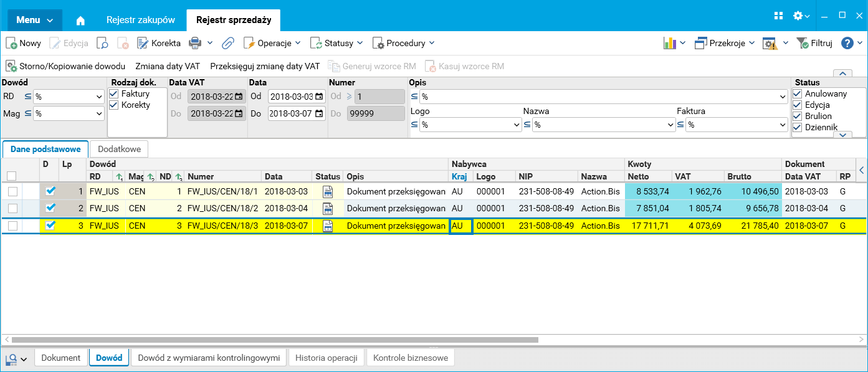Switch to Rejestr zakupów tab
Image resolution: width=868 pixels, height=372 pixels.
[140, 20]
